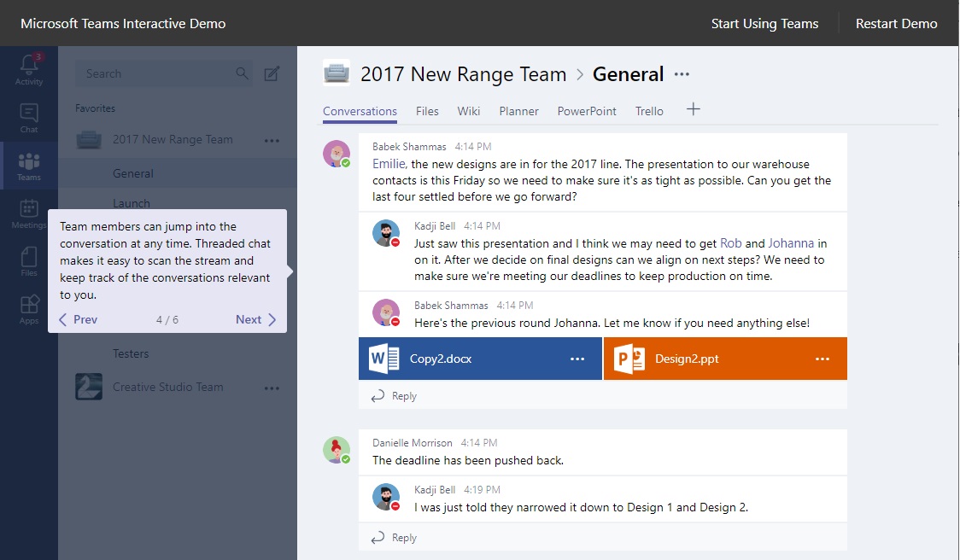Open more options on Copy2.docx attachment
Viewport: 960px width, 560px height.
point(577,359)
